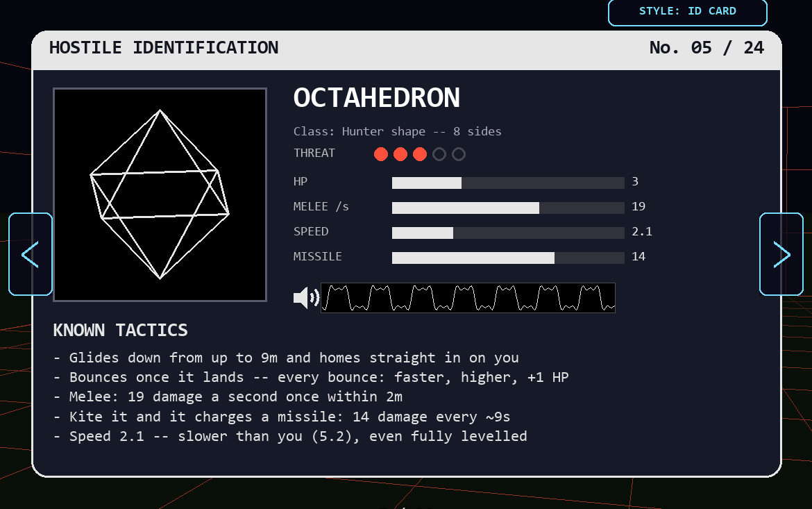Click the speed value 2.1
The height and width of the screenshot is (509, 812).
point(642,231)
